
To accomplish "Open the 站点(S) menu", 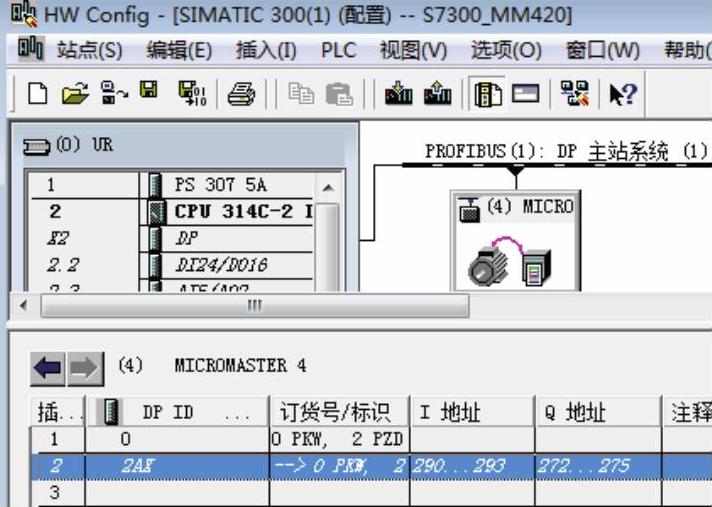I will 89,49.
